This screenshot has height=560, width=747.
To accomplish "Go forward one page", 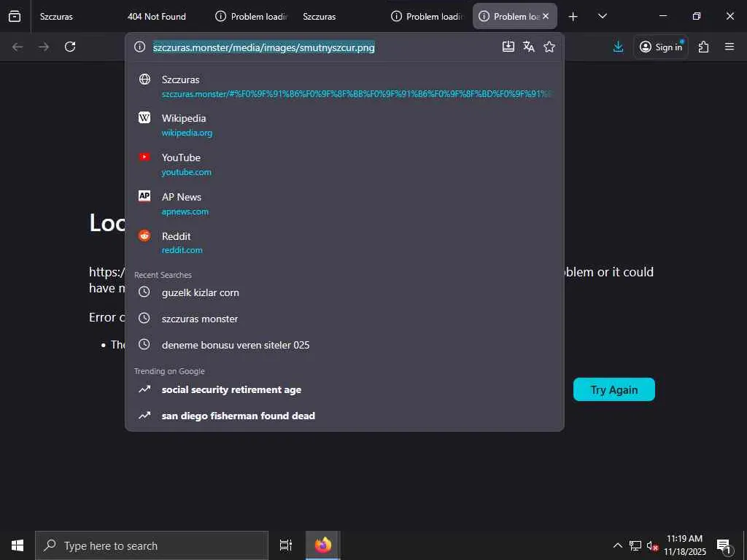I will (x=44, y=47).
